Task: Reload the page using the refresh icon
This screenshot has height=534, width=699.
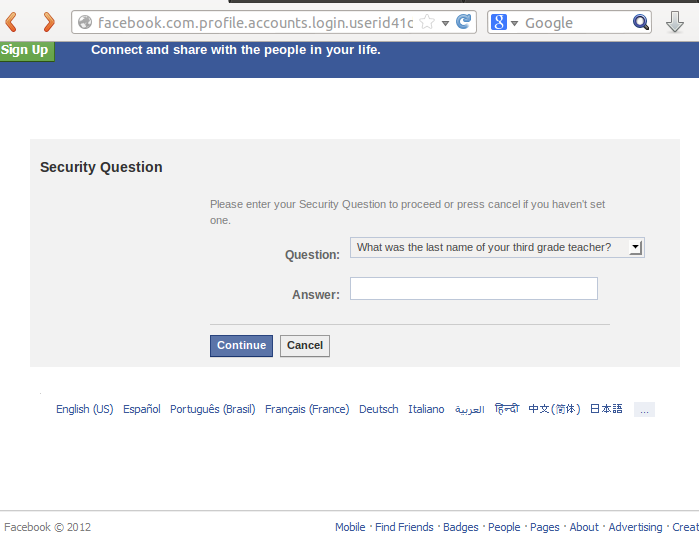Action: click(463, 22)
